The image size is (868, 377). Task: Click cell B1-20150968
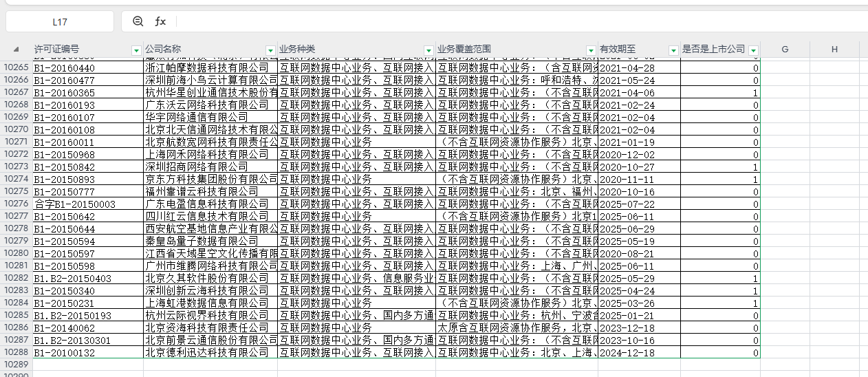tap(88, 155)
